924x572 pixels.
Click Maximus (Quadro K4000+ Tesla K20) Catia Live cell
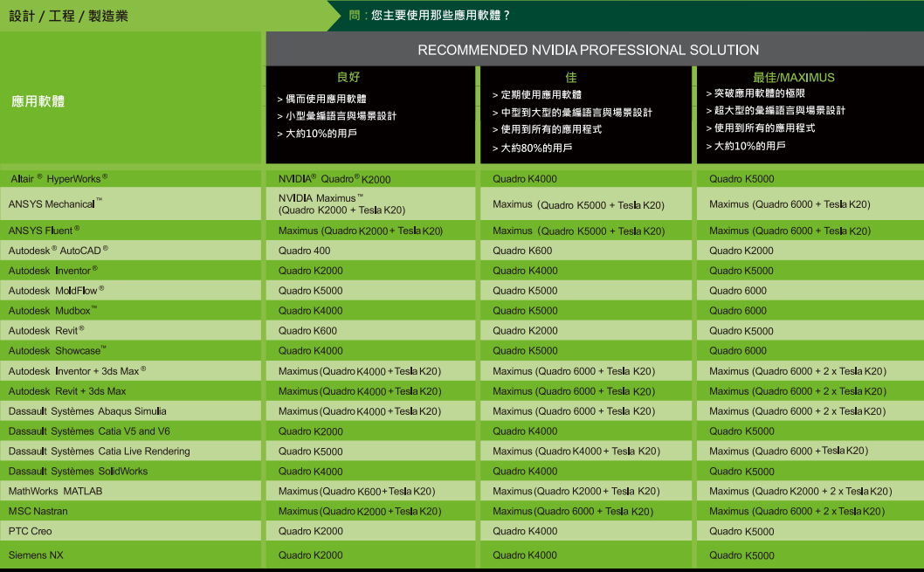tap(576, 451)
